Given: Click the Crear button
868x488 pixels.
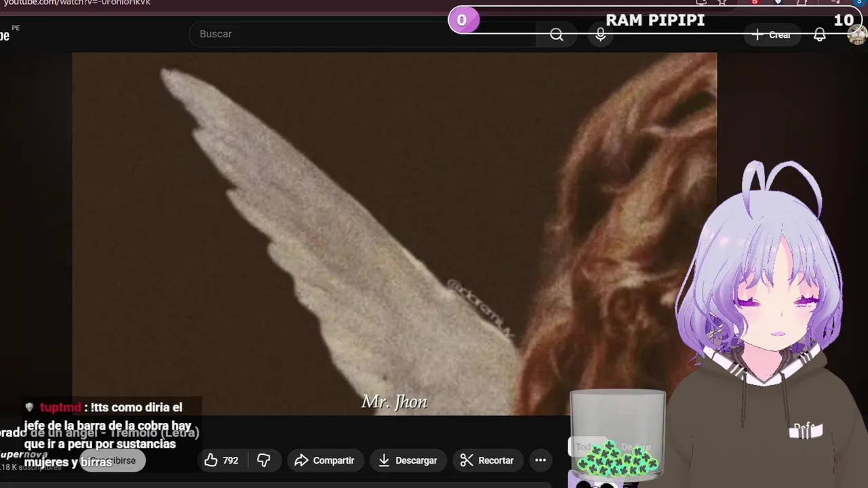Looking at the screenshot, I should tap(772, 35).
